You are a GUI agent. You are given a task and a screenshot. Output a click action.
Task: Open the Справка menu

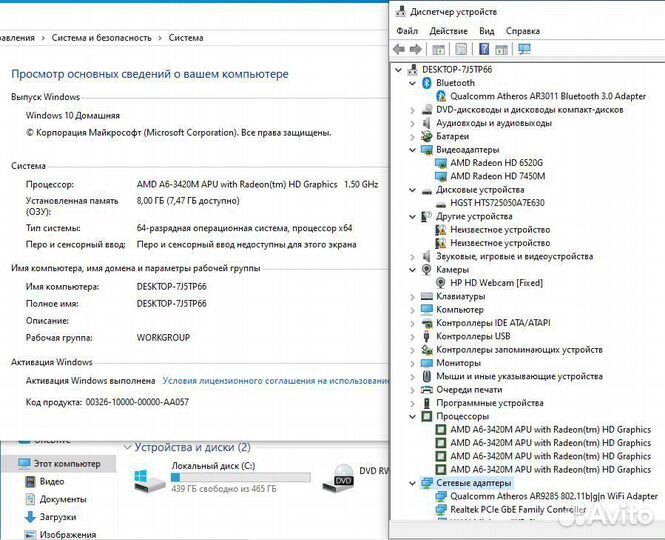522,31
